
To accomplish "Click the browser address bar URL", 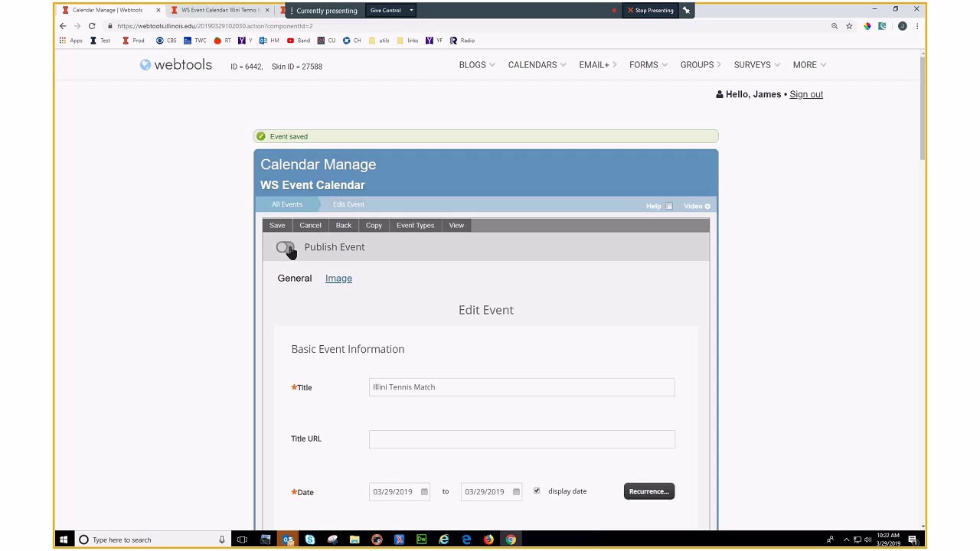I will [x=214, y=26].
